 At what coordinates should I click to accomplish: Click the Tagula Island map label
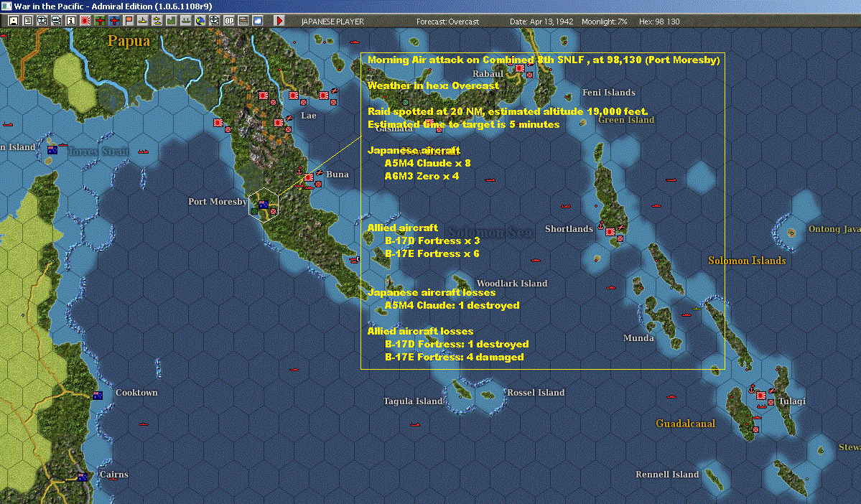pos(413,401)
